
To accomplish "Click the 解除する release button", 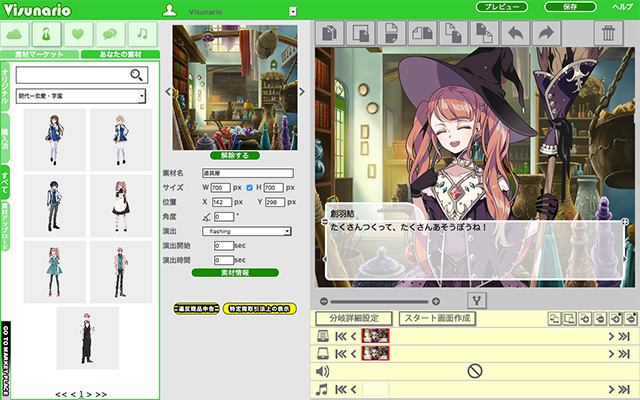I will coord(234,157).
